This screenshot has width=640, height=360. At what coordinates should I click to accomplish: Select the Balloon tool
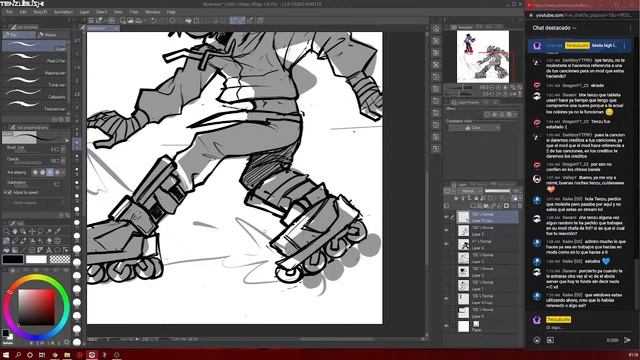pos(58,250)
